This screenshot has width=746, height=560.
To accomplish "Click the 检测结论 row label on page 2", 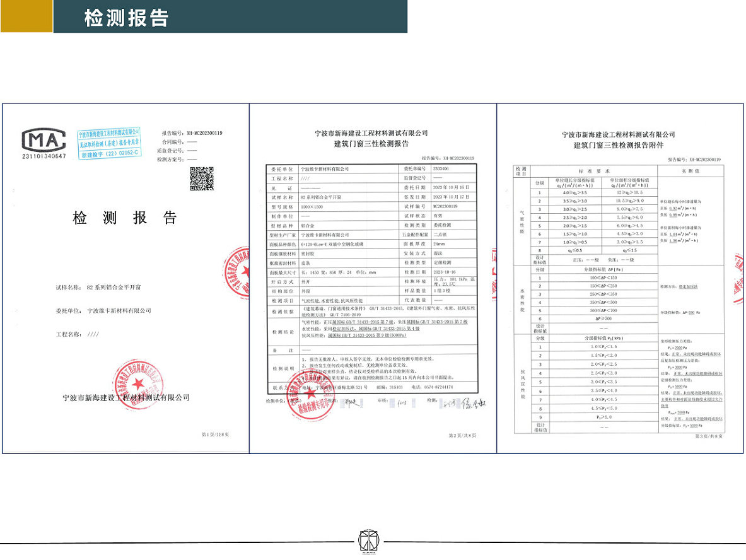I will [283, 332].
